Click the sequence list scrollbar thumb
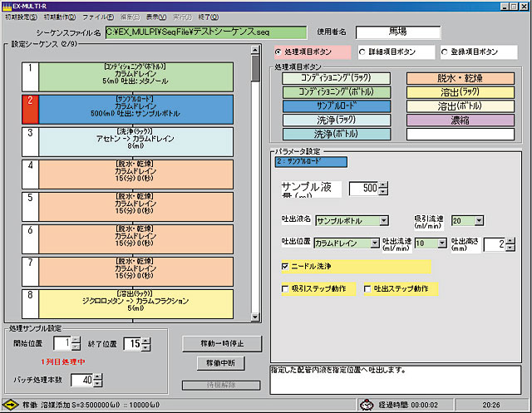 [255, 68]
